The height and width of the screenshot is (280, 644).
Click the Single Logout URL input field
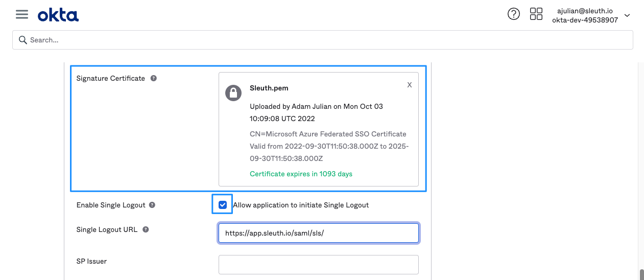click(318, 233)
